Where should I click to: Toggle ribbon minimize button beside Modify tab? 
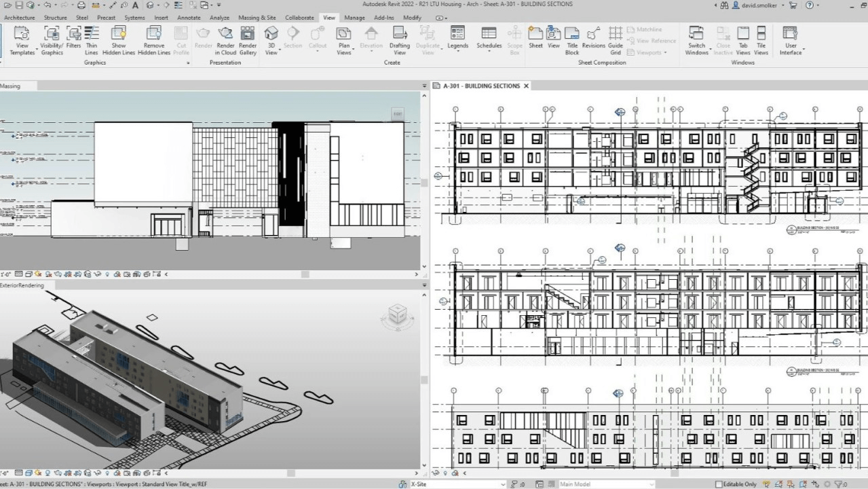[440, 18]
